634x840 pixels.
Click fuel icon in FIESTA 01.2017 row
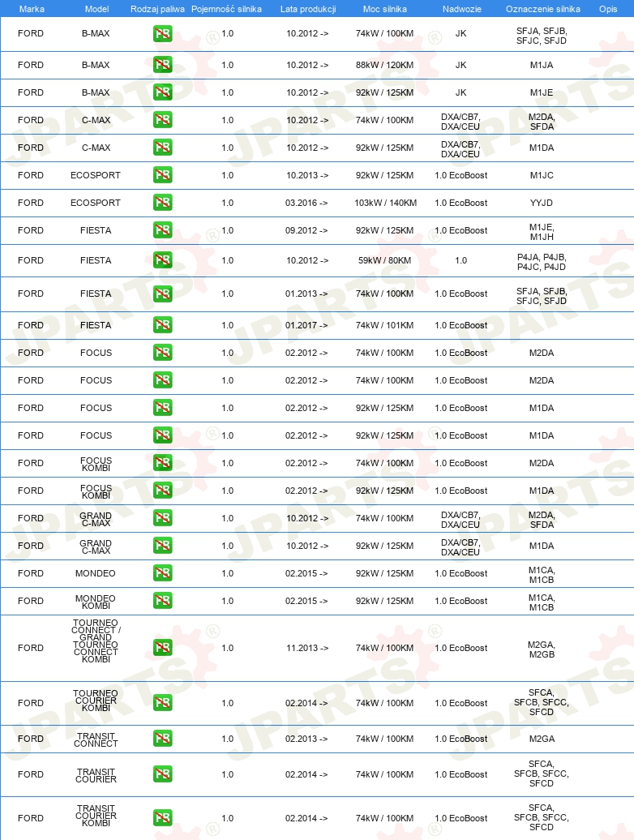(163, 325)
